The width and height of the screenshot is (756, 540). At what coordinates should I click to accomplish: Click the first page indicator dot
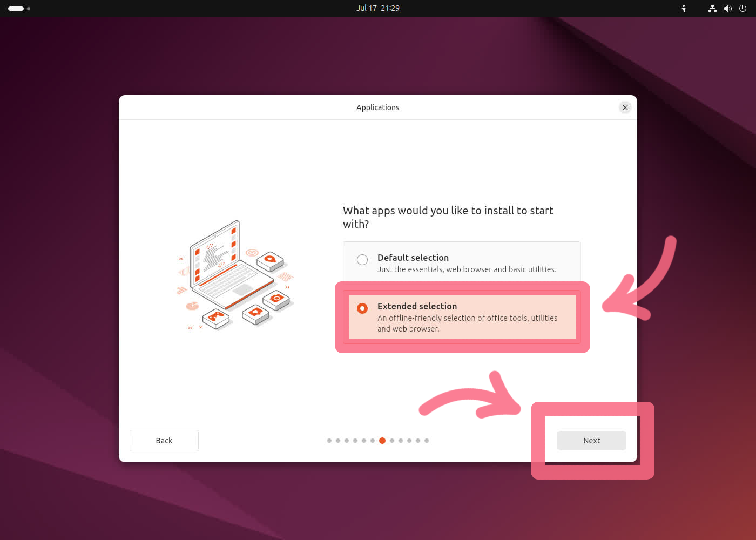coord(329,441)
